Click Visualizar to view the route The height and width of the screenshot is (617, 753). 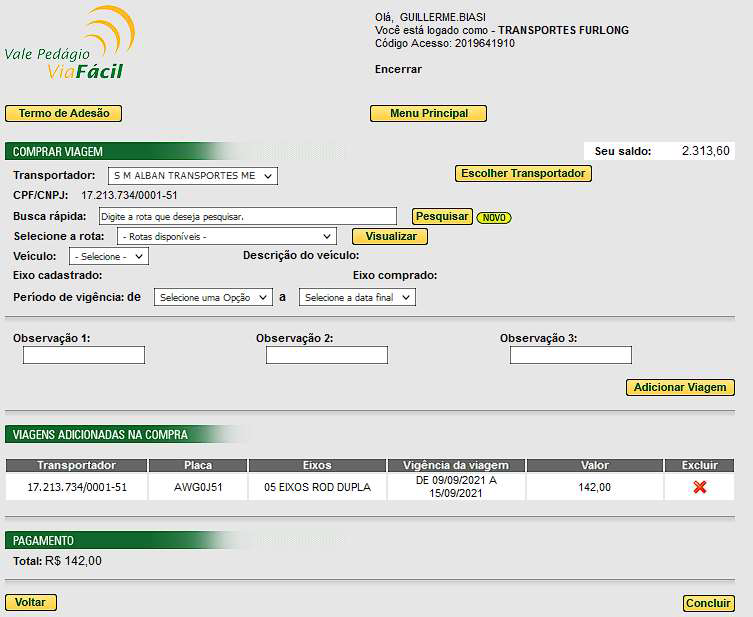tap(390, 236)
